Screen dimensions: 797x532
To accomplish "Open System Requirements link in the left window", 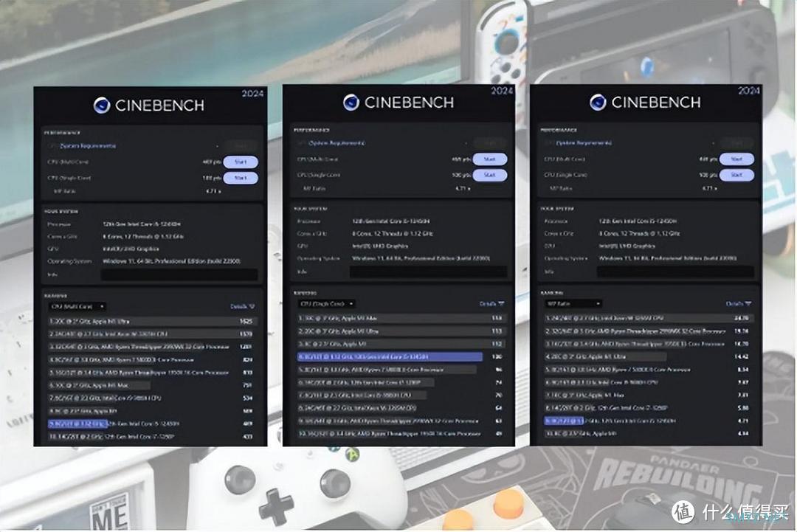I will pos(88,146).
